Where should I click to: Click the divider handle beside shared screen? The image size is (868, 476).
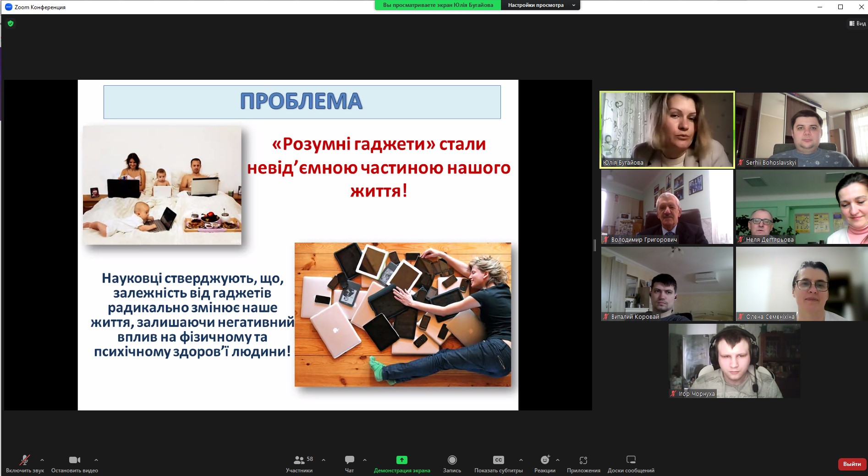point(595,245)
